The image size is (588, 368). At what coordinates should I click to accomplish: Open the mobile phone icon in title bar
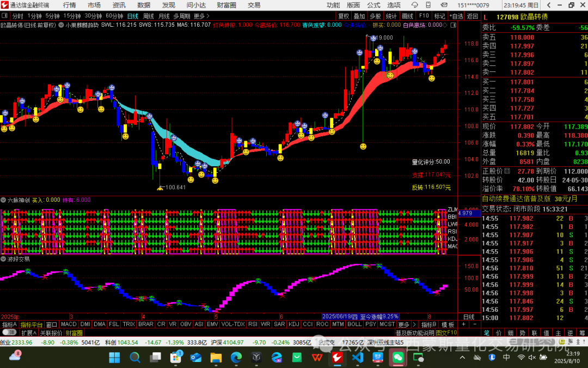tap(428, 5)
